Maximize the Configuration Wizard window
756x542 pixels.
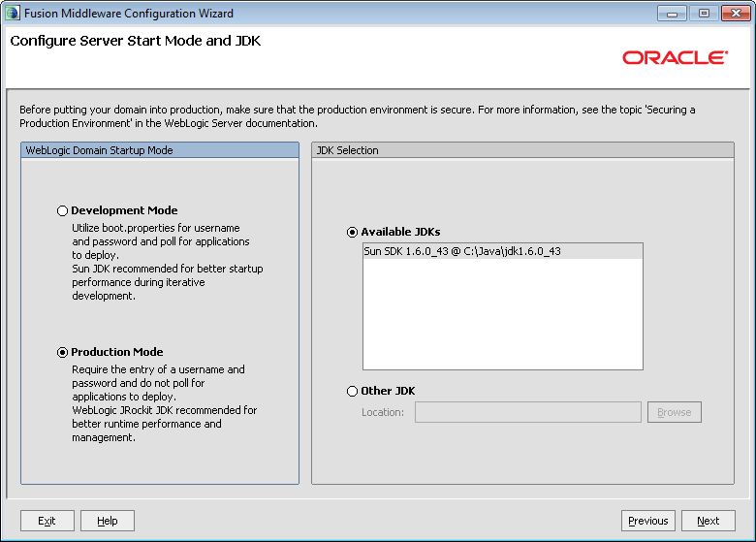[x=704, y=14]
